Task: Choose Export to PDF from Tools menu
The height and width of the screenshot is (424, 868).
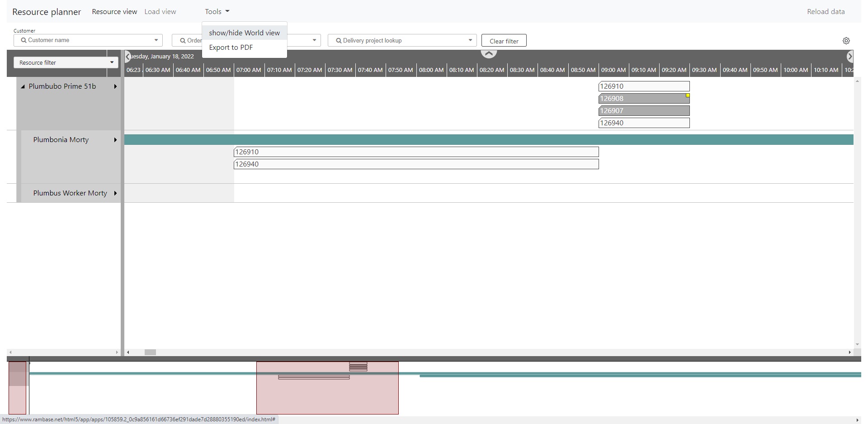Action: pos(231,48)
